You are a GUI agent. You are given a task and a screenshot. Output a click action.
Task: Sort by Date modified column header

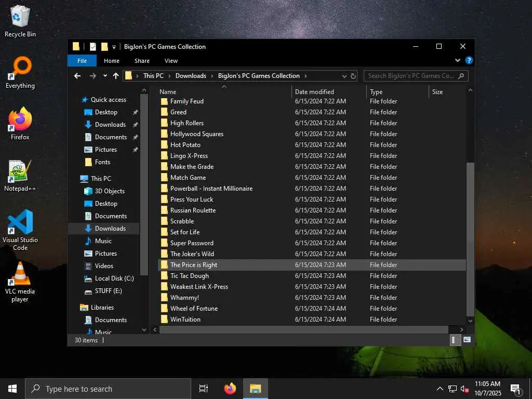pyautogui.click(x=329, y=91)
